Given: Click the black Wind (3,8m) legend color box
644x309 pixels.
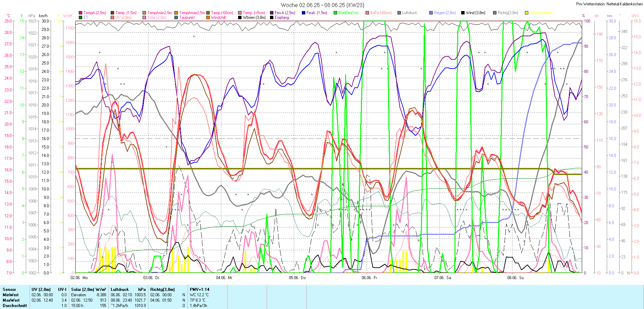Looking at the screenshot, I should click(463, 13).
